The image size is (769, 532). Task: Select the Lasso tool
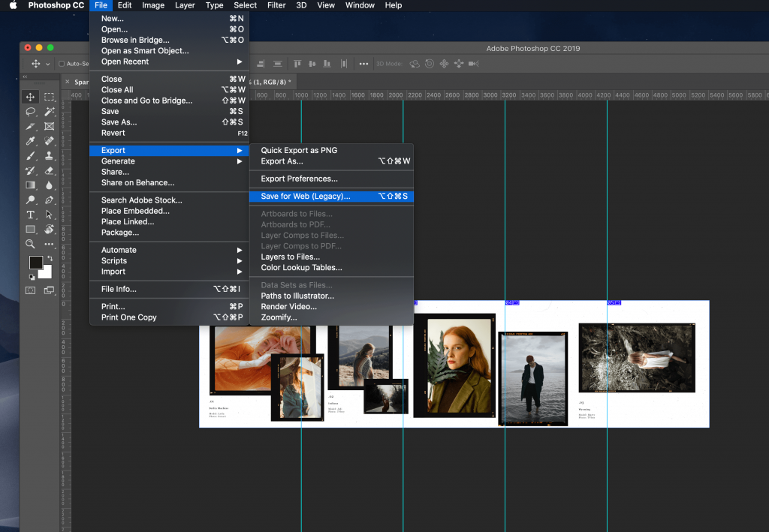point(30,112)
